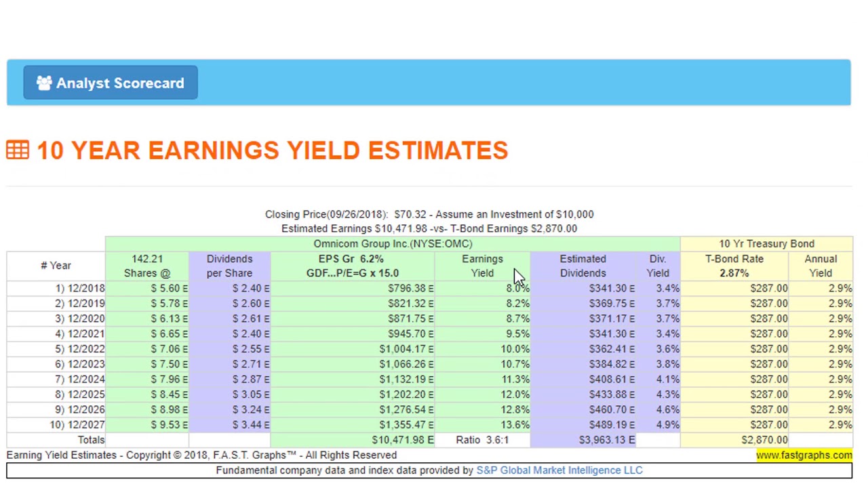
Task: Click the Estimated Earnings vs T-Bond Earnings line
Action: (429, 228)
